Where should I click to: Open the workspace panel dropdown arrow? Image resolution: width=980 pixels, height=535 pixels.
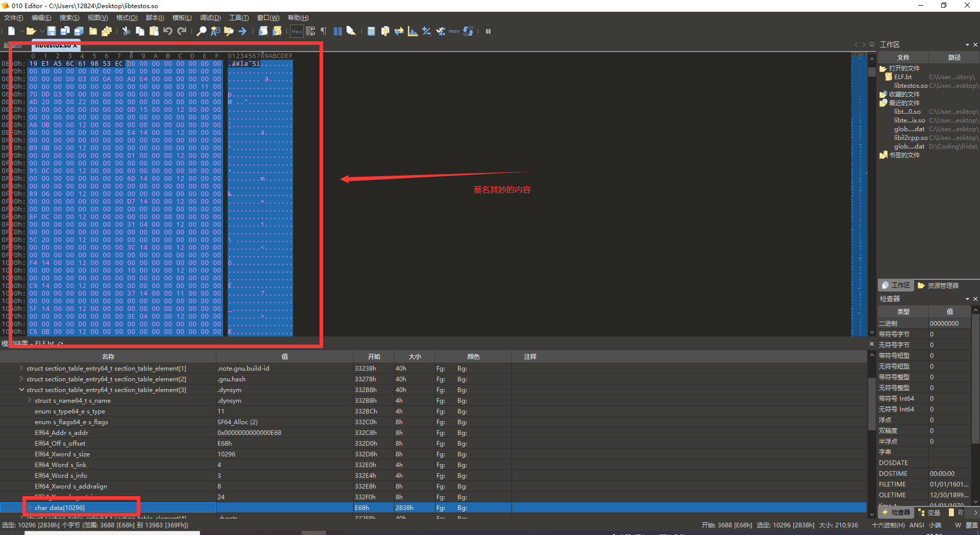coord(967,45)
